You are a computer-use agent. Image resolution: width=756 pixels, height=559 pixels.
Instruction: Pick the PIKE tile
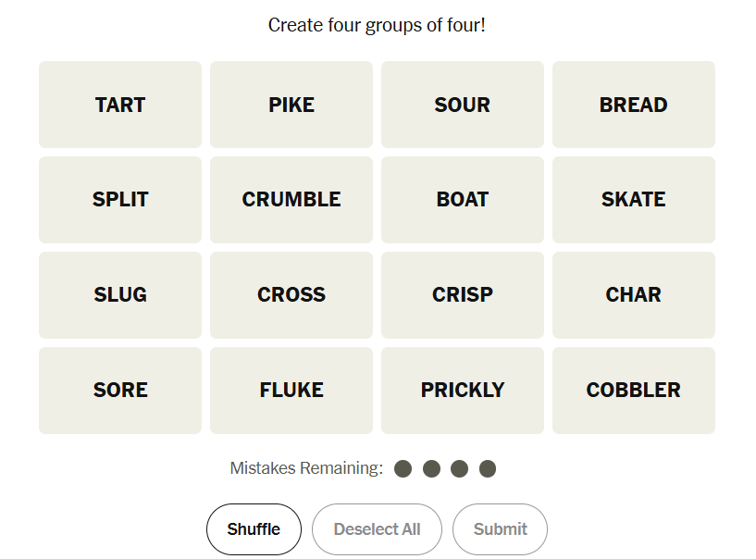coord(291,105)
